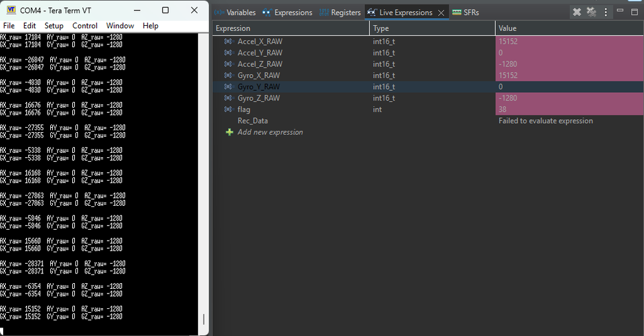Screen dimensions: 644x336
Task: Click the Gyro_Z_RAW variable icon
Action: [x=228, y=98]
